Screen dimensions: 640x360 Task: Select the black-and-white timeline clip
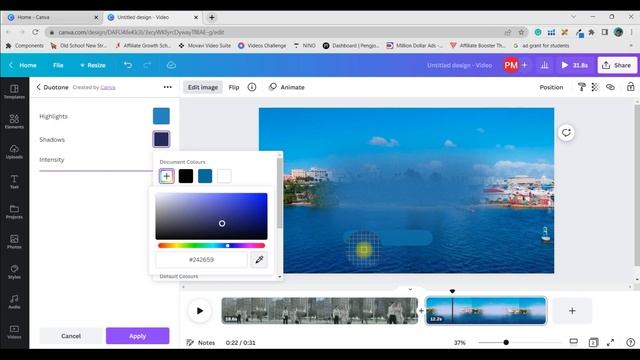pyautogui.click(x=320, y=311)
